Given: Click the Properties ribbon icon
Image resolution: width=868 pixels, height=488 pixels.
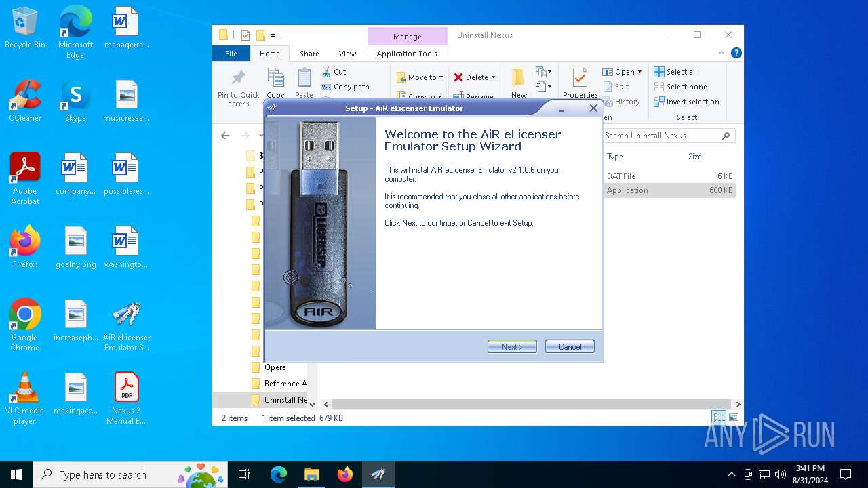Looking at the screenshot, I should 580,83.
